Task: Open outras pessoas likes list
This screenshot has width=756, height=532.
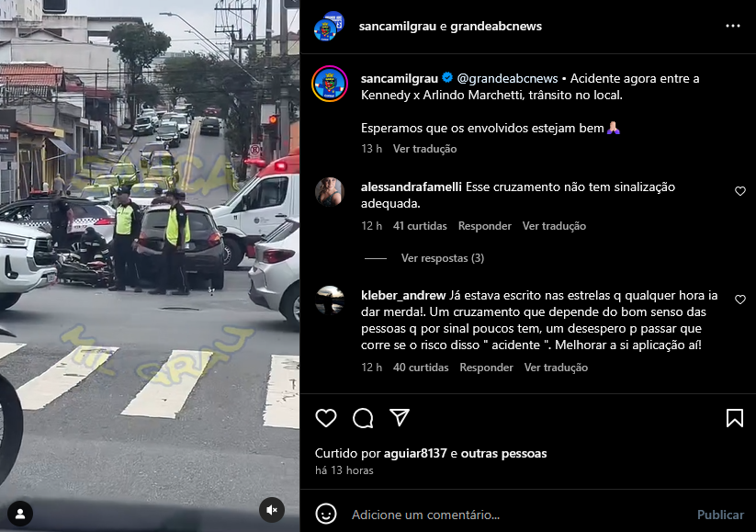Action: tap(503, 453)
